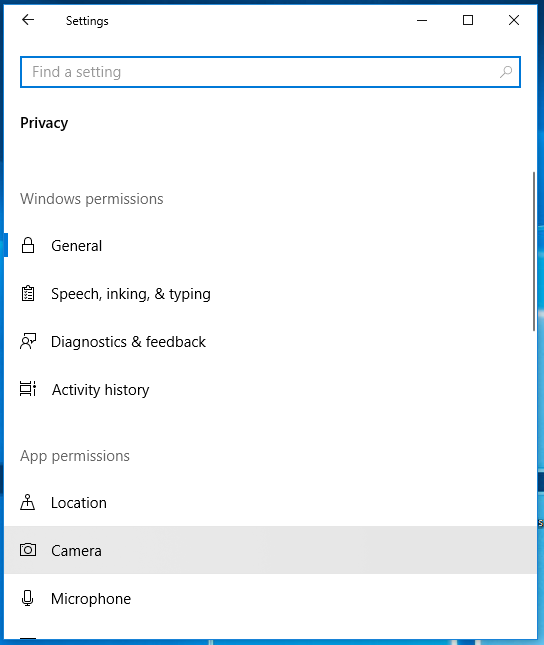The image size is (544, 645).
Task: Select Diagnostics & feedback
Action: 270,342
